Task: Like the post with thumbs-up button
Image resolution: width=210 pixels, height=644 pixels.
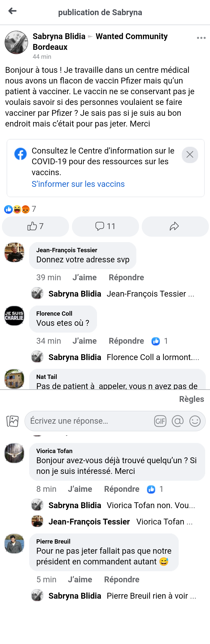Action: 35,227
